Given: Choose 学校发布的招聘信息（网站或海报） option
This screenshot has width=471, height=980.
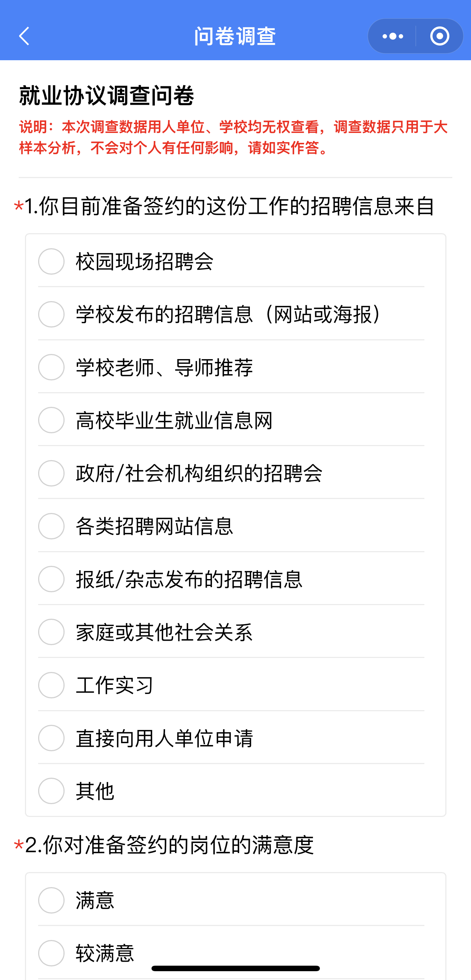Looking at the screenshot, I should pos(51,314).
